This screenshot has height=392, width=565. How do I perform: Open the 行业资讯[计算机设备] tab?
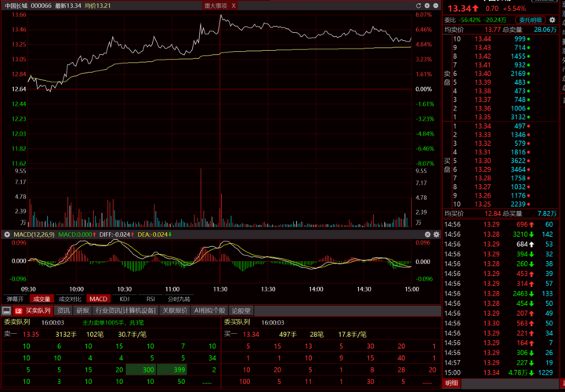click(x=125, y=310)
